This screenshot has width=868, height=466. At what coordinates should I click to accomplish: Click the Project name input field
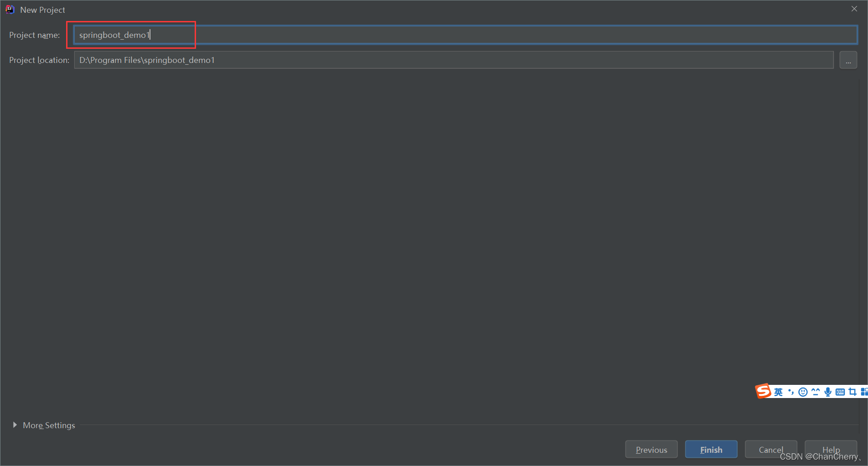tap(465, 35)
